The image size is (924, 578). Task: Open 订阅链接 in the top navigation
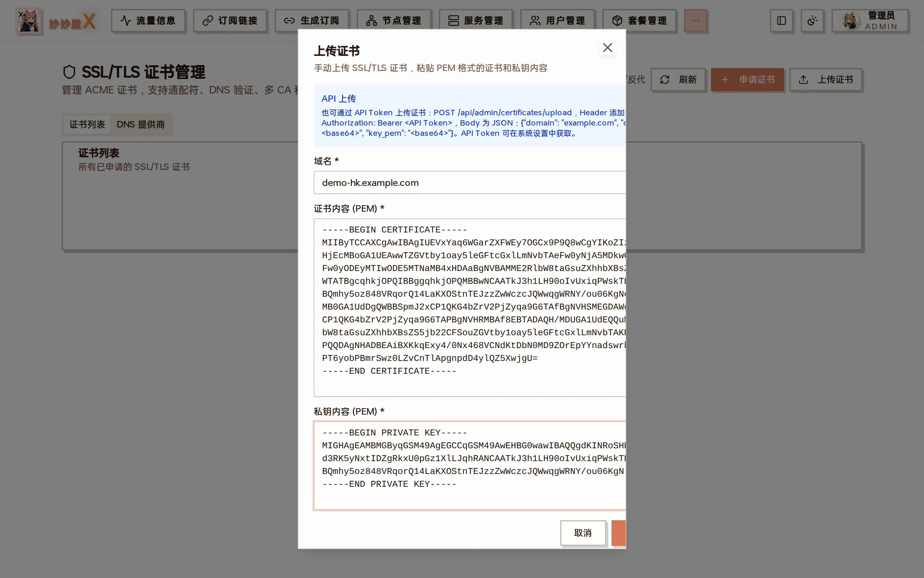coord(230,21)
